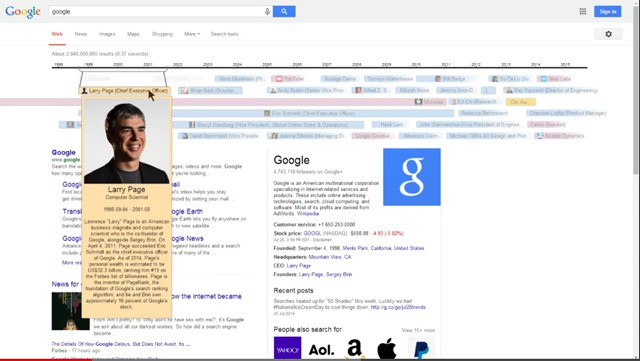640x361 pixels.
Task: Open the Menlo Park location link
Action: [355, 248]
